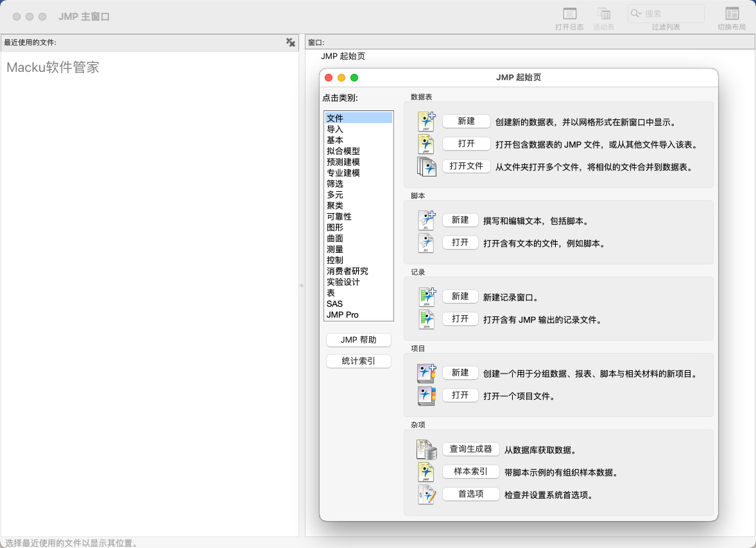Click the new script icon under 脚本

click(427, 221)
